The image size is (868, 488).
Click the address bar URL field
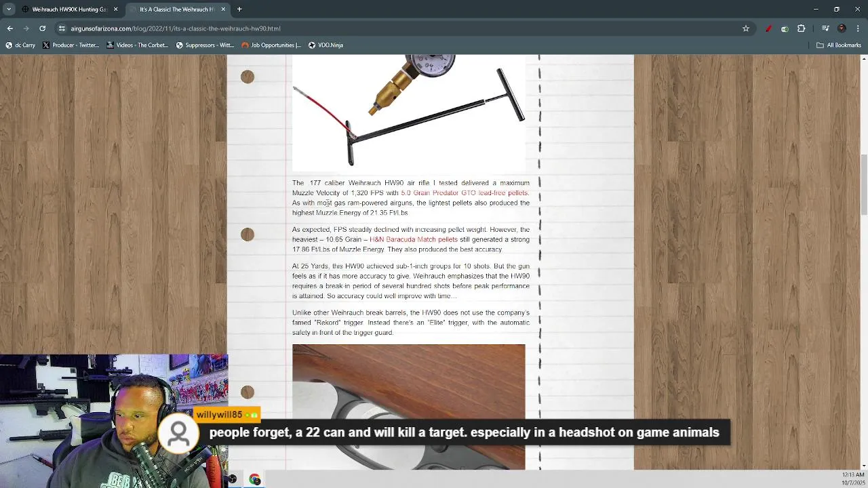tap(400, 28)
